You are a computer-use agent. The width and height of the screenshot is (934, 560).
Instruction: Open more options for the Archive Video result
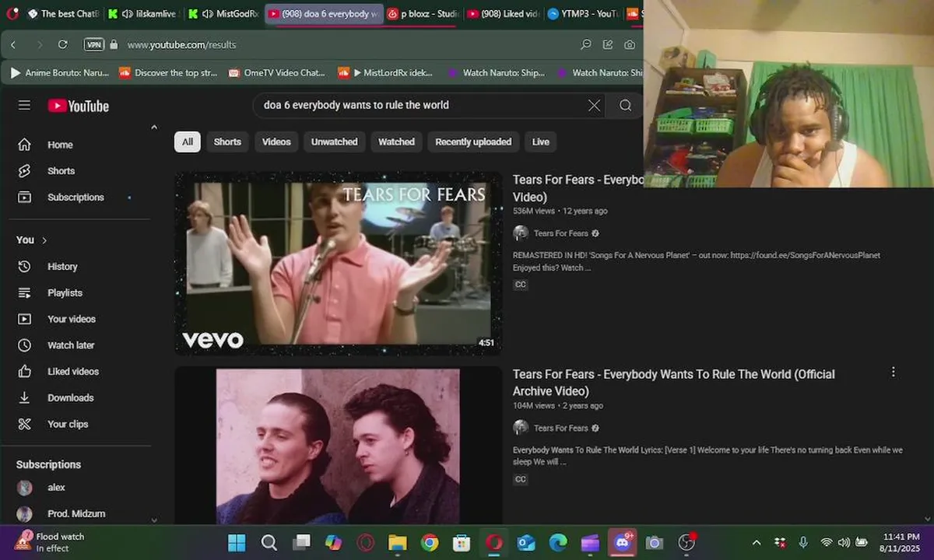(893, 372)
